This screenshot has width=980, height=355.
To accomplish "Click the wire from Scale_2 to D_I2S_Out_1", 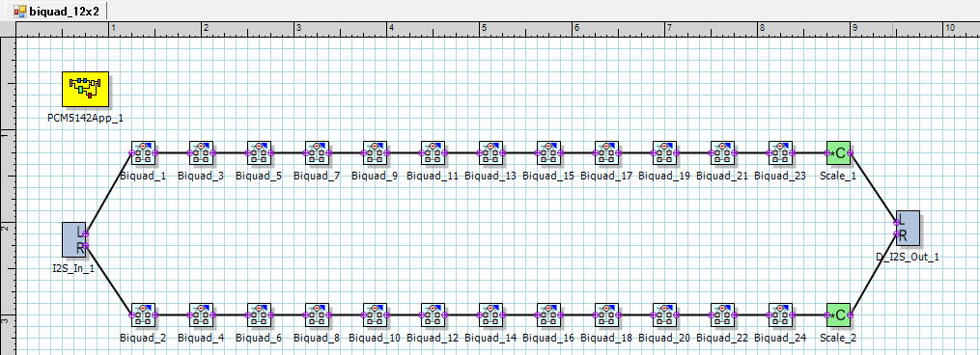I will [x=874, y=274].
